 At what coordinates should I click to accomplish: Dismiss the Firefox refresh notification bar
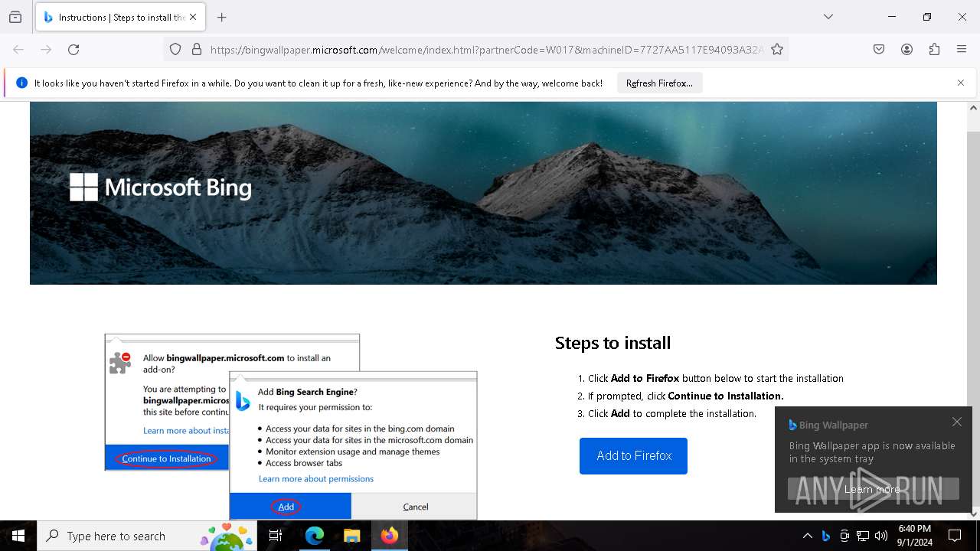coord(961,83)
